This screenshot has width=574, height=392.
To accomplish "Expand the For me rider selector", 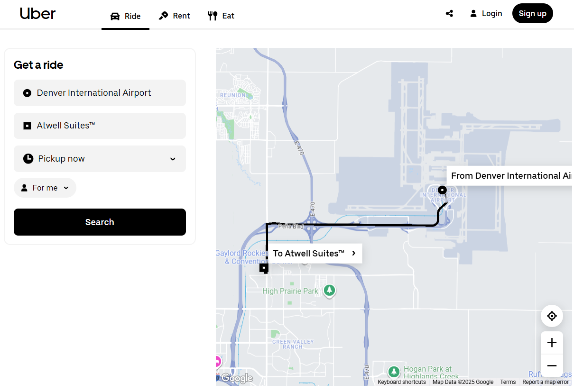I will click(45, 188).
